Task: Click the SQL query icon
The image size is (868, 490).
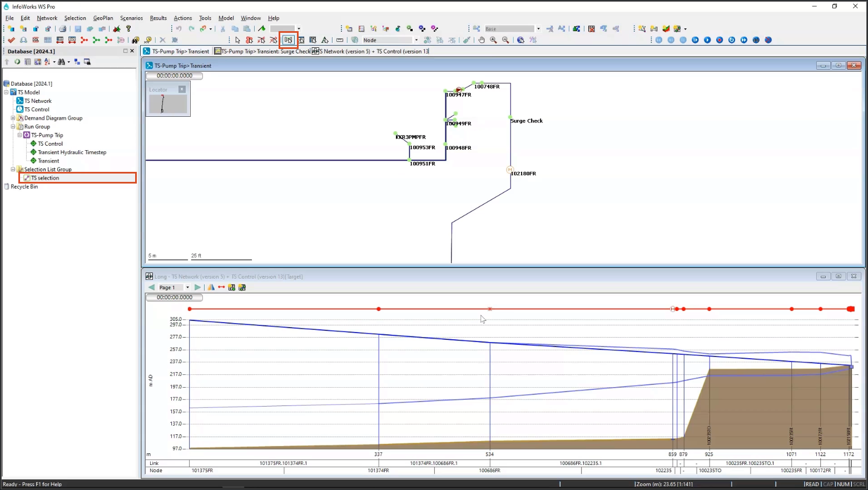Action: [x=36, y=40]
